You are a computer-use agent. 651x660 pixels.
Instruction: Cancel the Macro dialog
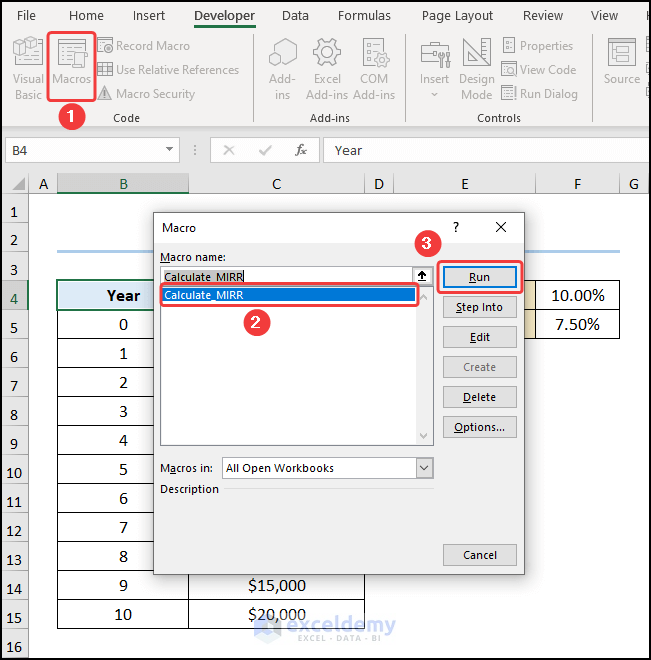tap(480, 555)
